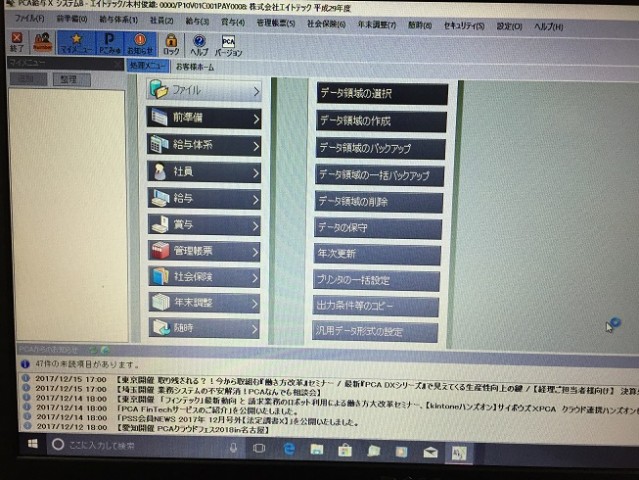The image size is (639, 480).
Task: Select the 管理帳票 category button
Action: pyautogui.click(x=204, y=251)
